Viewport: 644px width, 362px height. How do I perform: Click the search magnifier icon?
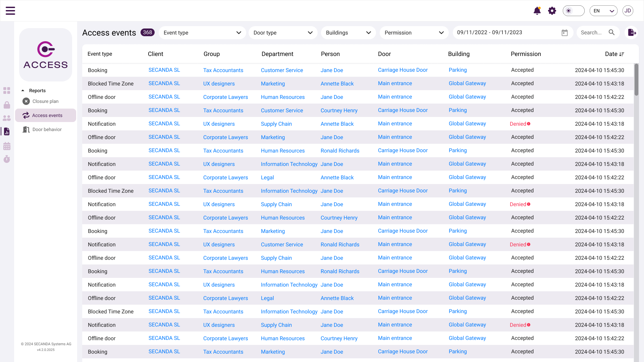611,33
